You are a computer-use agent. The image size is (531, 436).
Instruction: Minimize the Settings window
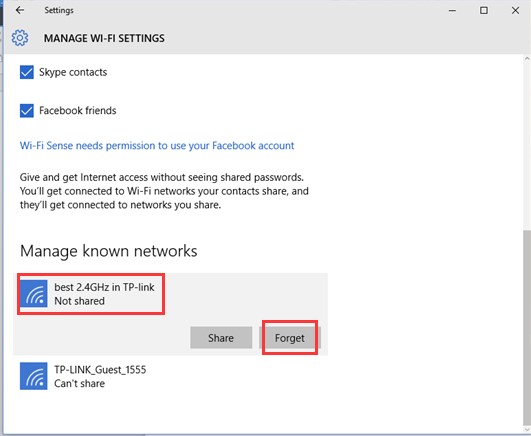[452, 11]
